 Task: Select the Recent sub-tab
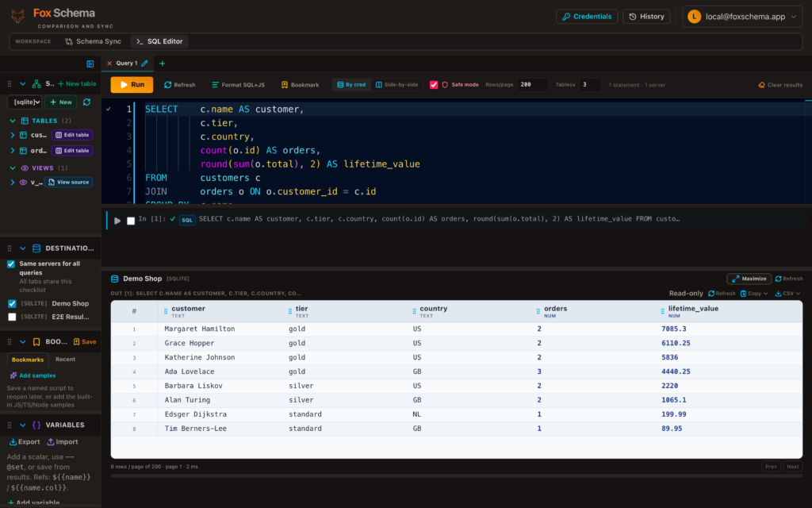click(65, 360)
